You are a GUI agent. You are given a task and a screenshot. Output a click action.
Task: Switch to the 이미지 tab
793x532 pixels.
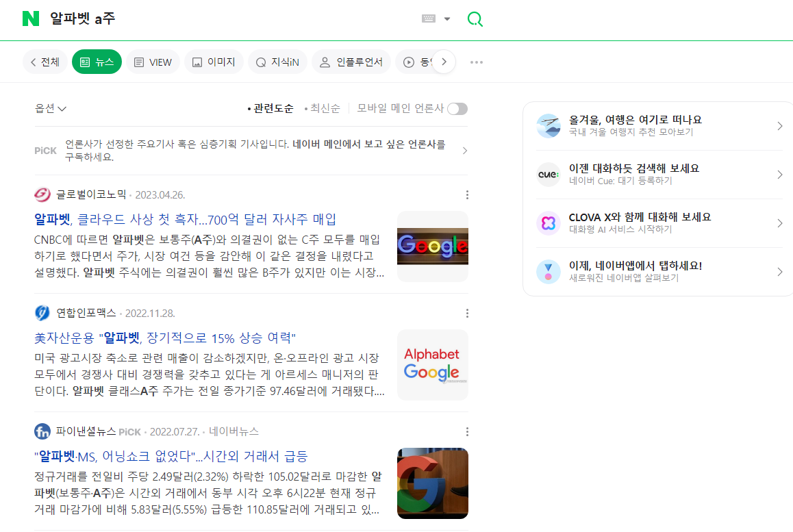[x=214, y=62]
